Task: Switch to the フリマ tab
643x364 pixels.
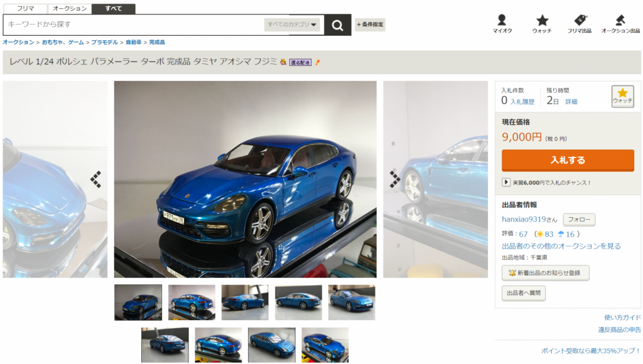Action: tap(25, 9)
